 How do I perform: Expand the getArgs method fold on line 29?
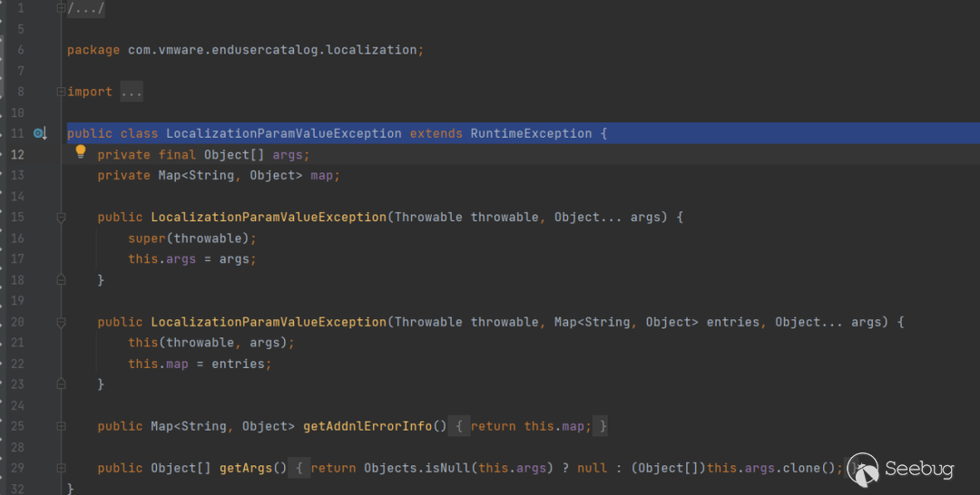click(62, 468)
